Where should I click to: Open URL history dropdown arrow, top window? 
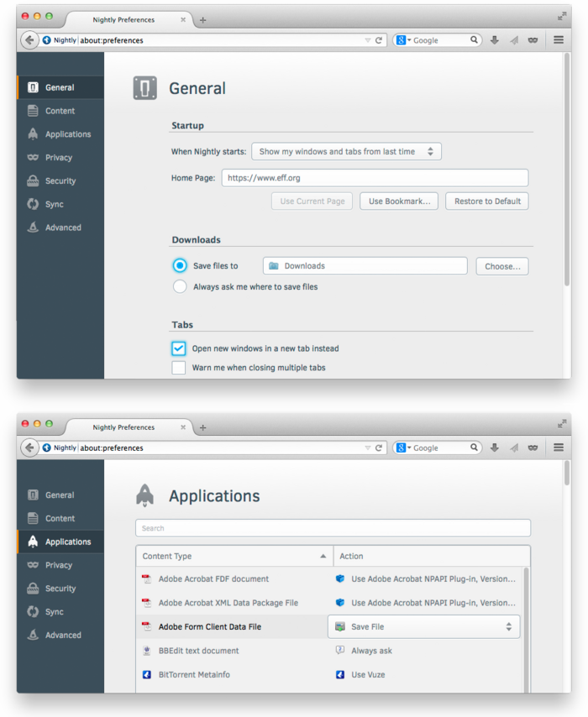(x=367, y=40)
